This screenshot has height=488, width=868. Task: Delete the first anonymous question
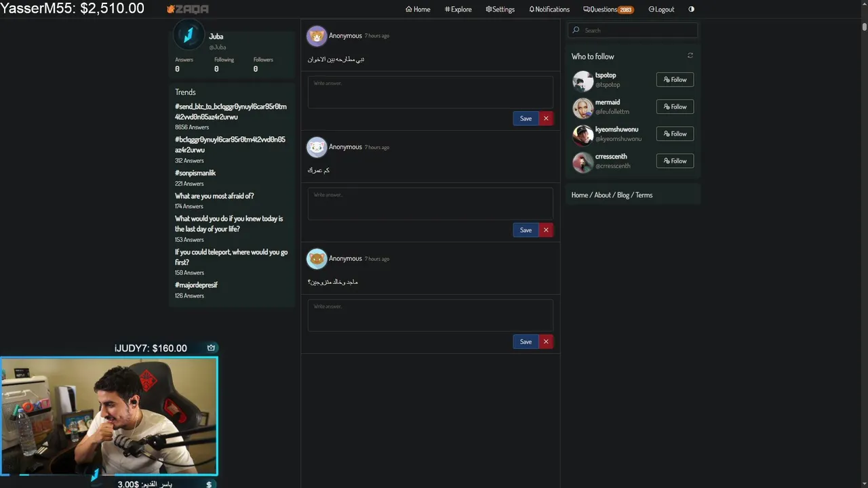coord(546,119)
